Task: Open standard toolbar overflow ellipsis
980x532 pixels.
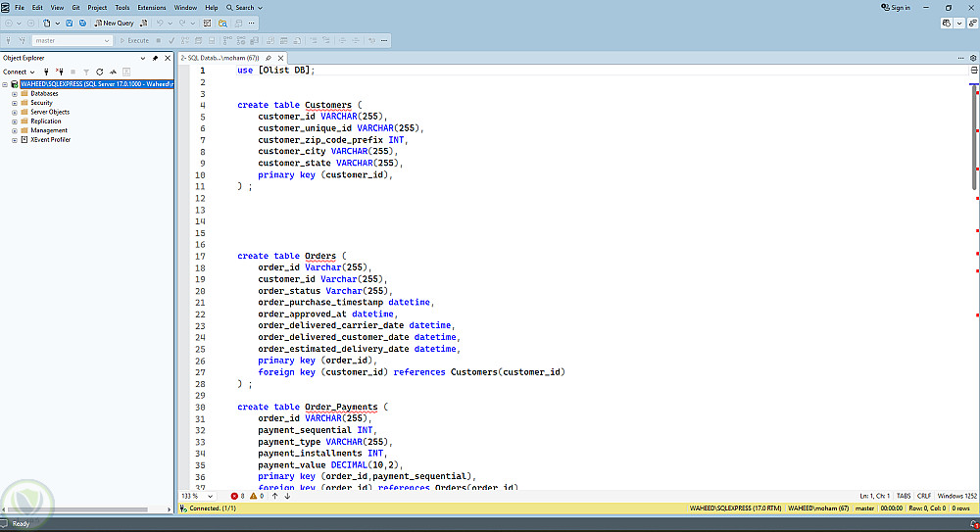Action: [x=251, y=24]
